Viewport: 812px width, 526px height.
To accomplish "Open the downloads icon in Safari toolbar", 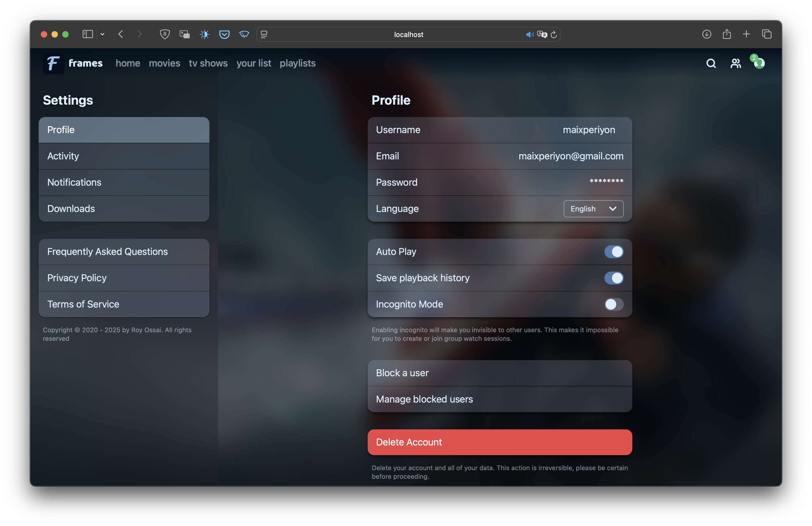I will 707,34.
